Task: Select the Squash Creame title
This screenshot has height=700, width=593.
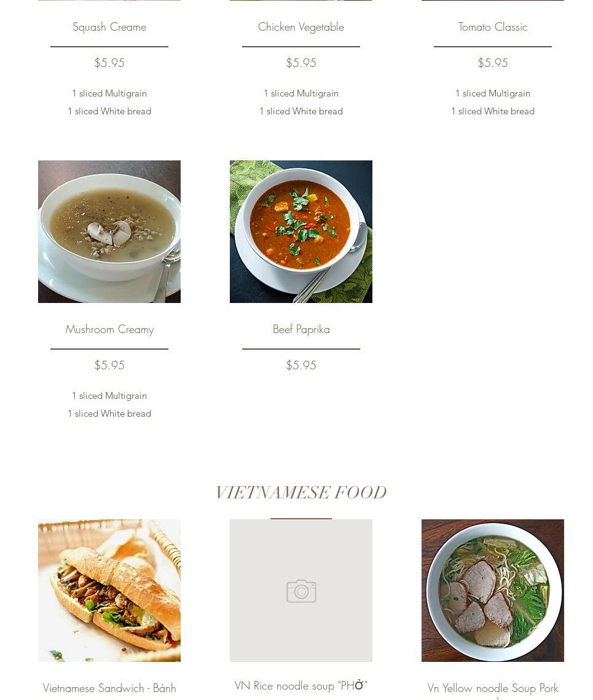Action: [109, 27]
